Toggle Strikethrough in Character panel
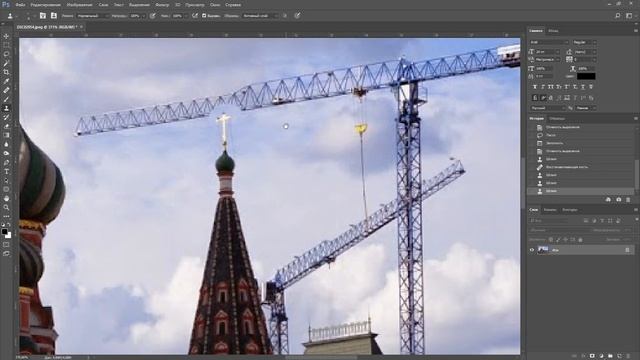 (591, 87)
